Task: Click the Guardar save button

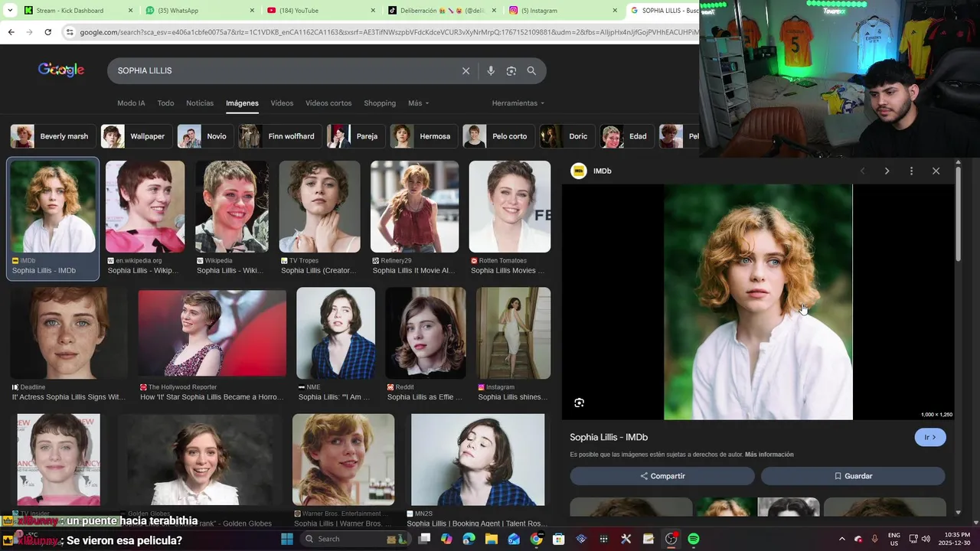Action: [x=853, y=476]
